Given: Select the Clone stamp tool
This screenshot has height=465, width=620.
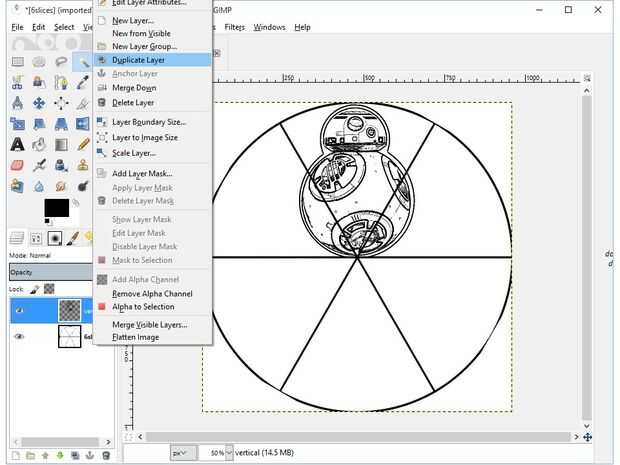Looking at the screenshot, I should (83, 165).
